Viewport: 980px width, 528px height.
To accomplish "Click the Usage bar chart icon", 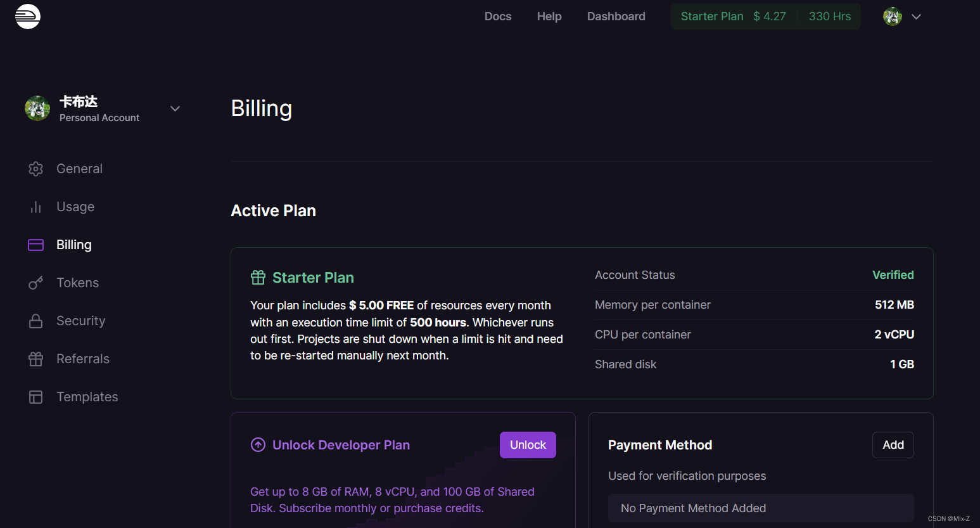I will 35,207.
